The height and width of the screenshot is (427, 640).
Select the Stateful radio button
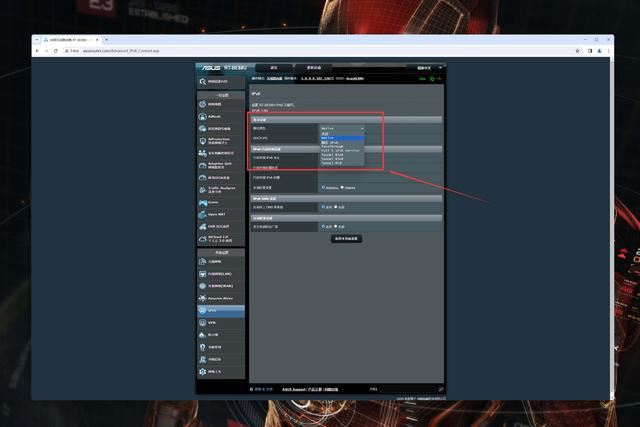[x=343, y=187]
